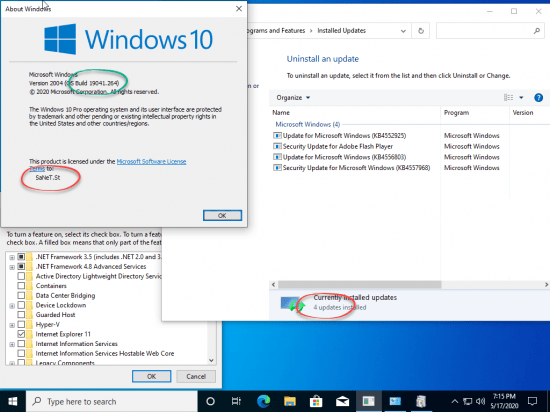Click the search magnifier in Installed Updates
Screen dimensions: 550x412
[537, 31]
